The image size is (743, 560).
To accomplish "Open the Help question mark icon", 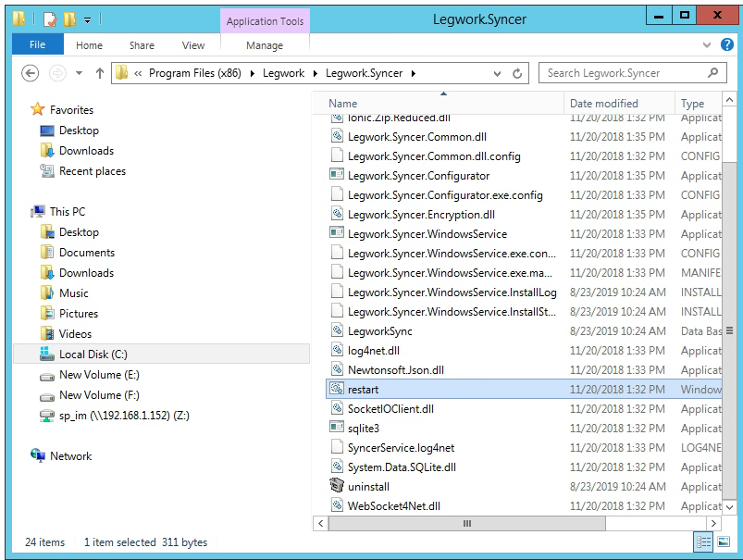I will pyautogui.click(x=727, y=44).
